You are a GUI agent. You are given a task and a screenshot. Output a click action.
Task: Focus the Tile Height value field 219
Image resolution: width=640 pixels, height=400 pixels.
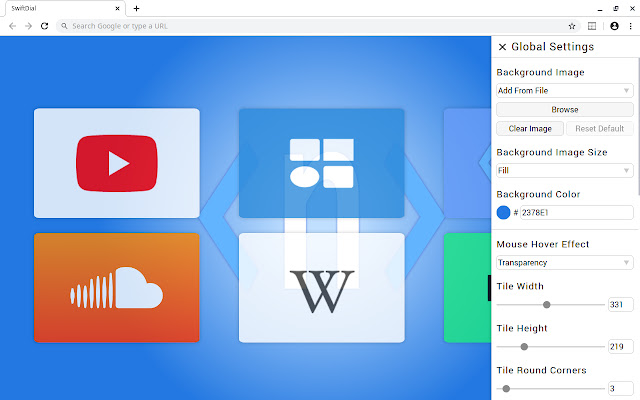click(620, 347)
